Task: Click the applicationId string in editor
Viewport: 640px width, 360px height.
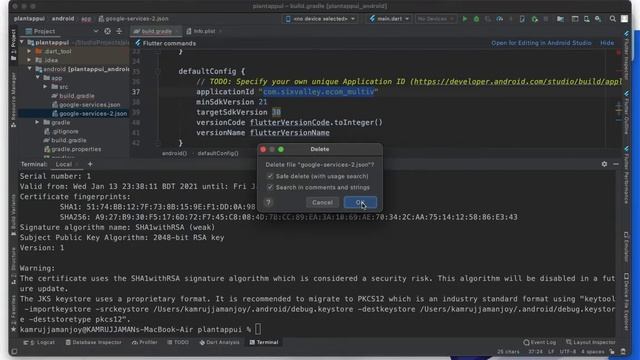Action: [318, 92]
